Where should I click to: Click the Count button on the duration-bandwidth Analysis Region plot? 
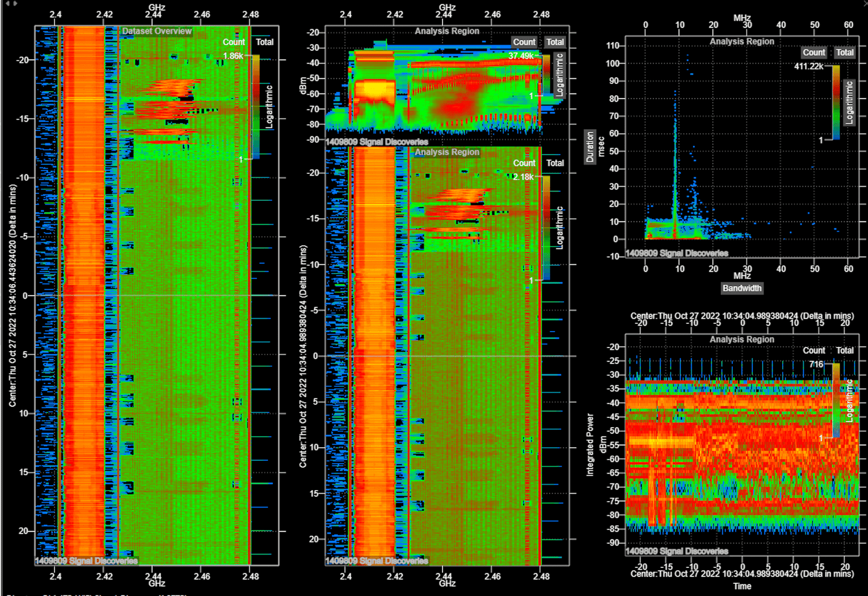pos(813,52)
